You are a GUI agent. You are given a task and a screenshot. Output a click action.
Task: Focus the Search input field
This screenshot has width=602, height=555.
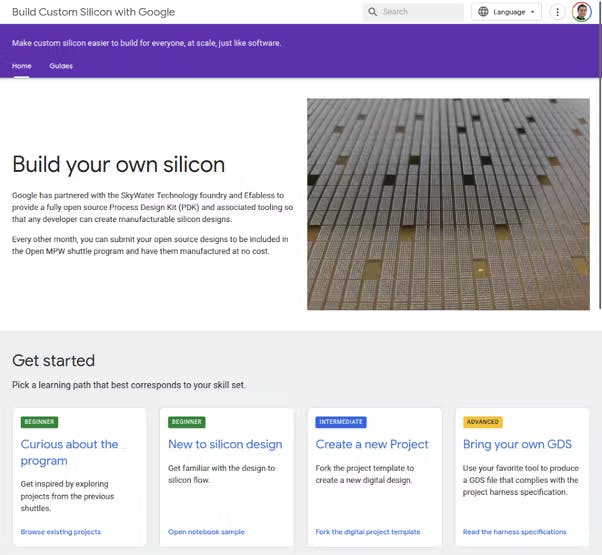[x=413, y=12]
